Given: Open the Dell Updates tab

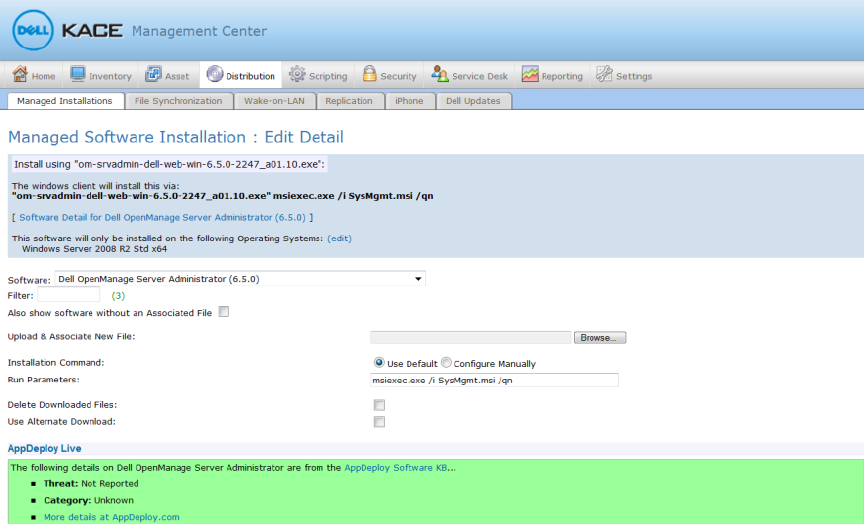Looking at the screenshot, I should 473,101.
